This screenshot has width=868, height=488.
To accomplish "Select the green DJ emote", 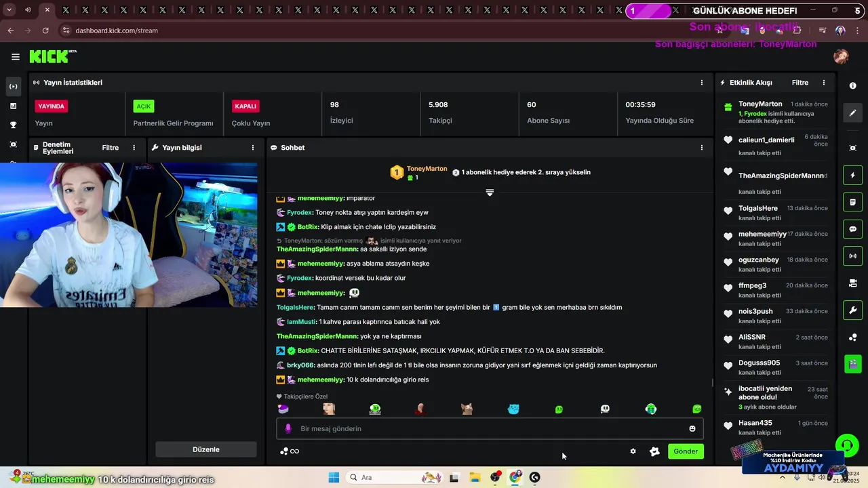I will pyautogui.click(x=375, y=409).
